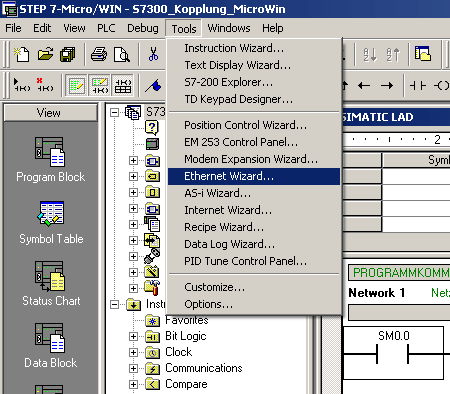Expand the Bit Logic instruction folder
Image resolution: width=450 pixels, height=394 pixels.
tap(133, 336)
